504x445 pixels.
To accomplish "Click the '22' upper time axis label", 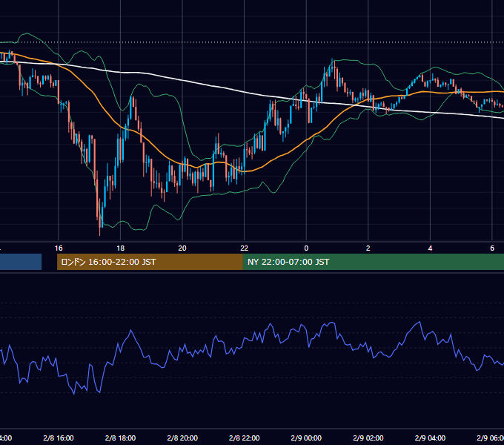I will pyautogui.click(x=245, y=248).
